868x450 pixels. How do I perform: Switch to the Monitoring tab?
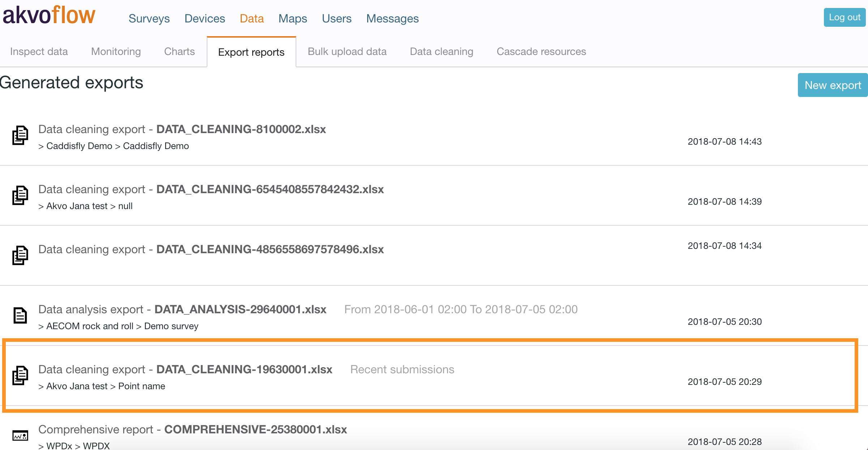pos(116,52)
